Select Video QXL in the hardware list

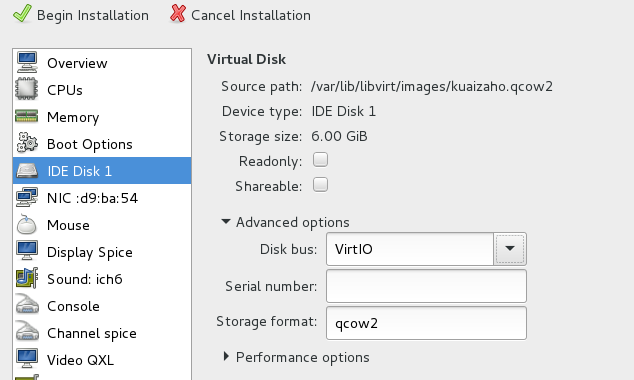point(102,360)
